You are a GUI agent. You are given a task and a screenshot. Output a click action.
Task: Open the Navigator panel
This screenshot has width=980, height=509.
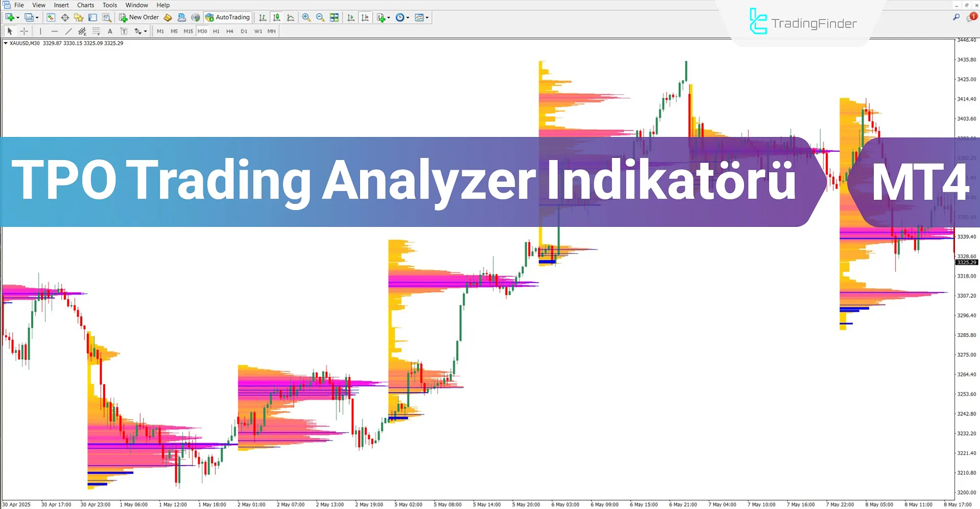[79, 17]
